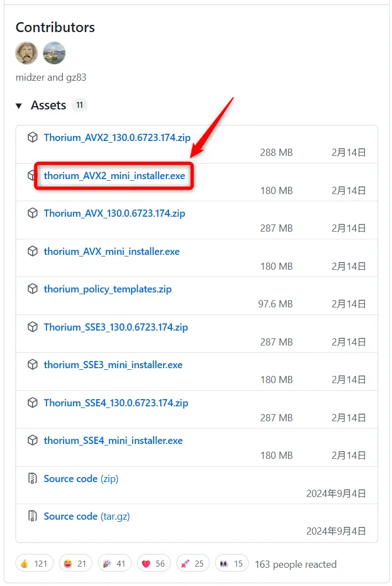Download thorium_policy_templates.zip
The height and width of the screenshot is (586, 392).
coord(108,289)
